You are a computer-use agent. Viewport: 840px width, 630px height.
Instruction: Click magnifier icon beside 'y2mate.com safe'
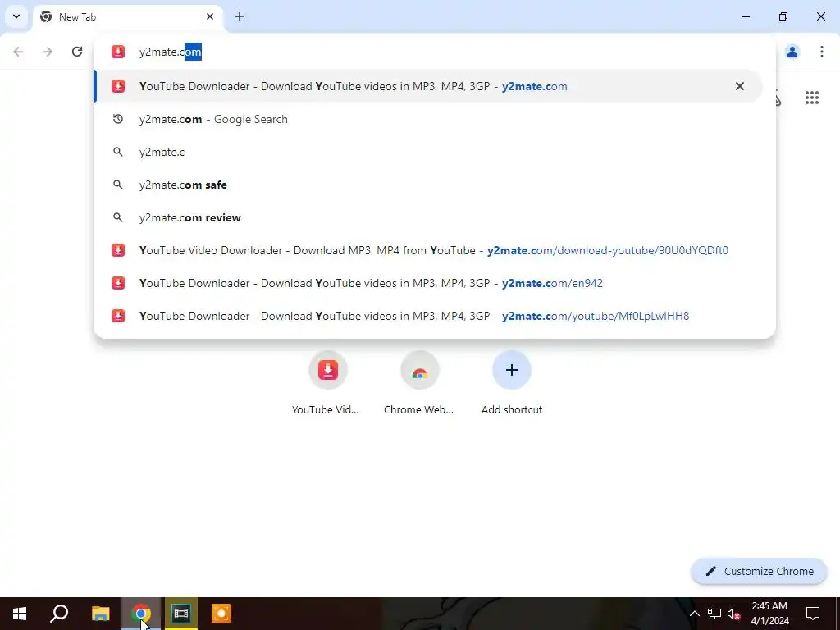[x=118, y=185]
